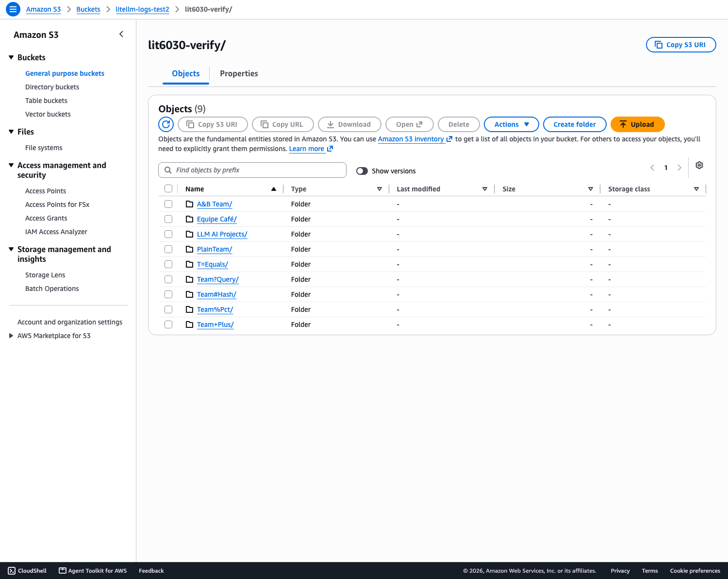This screenshot has width=728, height=579.
Task: Open the T=Equals/ folder
Action: coord(213,264)
